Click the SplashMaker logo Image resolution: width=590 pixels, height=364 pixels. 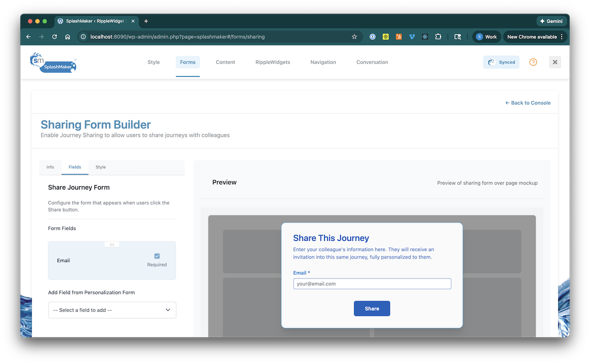(53, 62)
